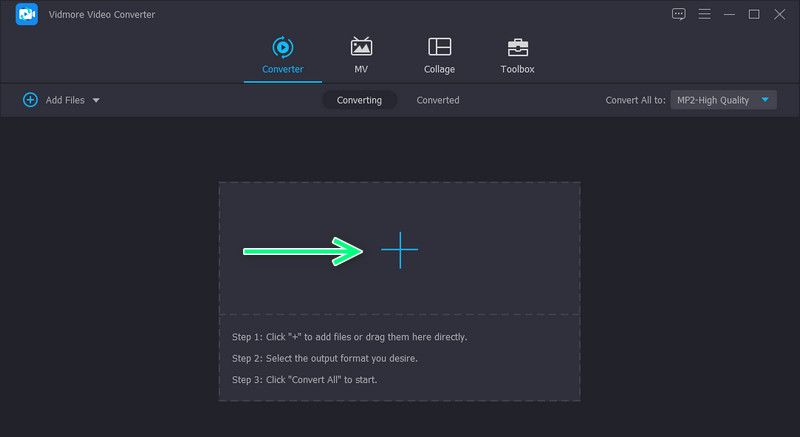Switch to the MV maker icon
The height and width of the screenshot is (437, 800).
(361, 46)
